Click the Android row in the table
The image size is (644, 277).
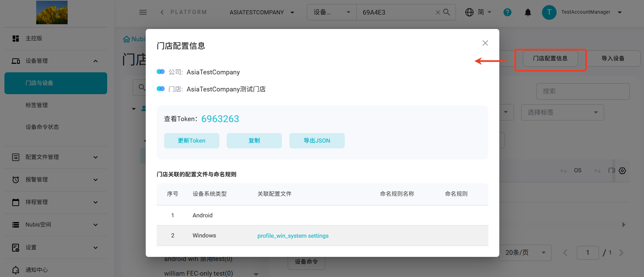click(322, 215)
